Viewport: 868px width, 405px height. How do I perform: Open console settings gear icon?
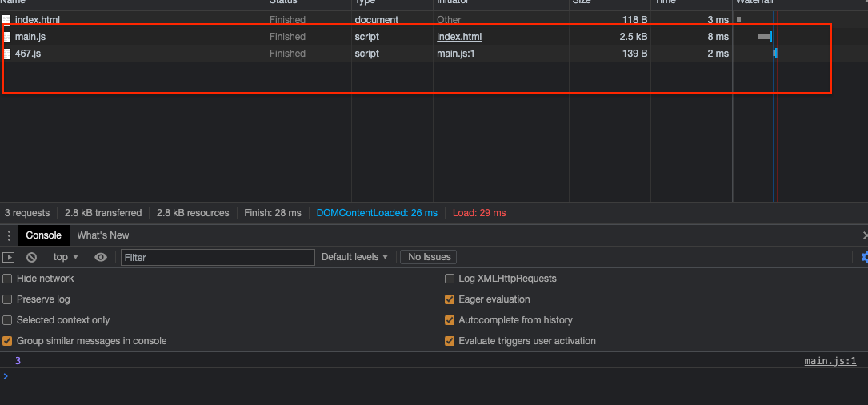[864, 257]
